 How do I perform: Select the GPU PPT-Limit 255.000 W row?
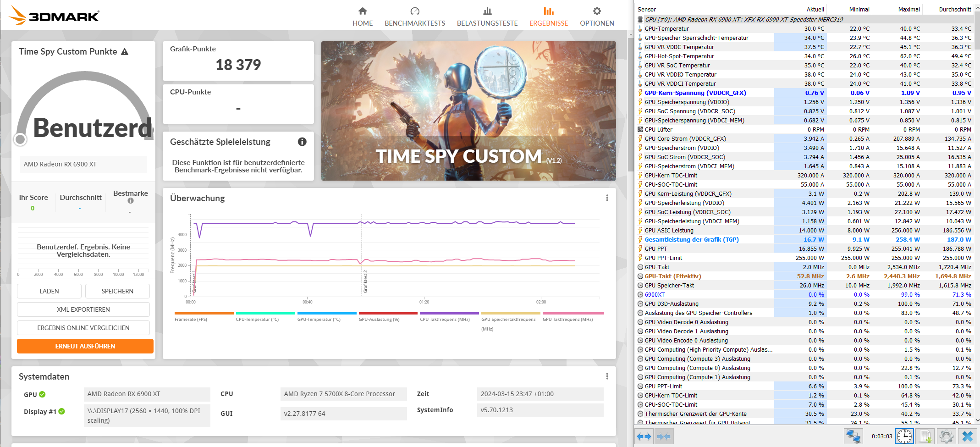click(x=804, y=258)
